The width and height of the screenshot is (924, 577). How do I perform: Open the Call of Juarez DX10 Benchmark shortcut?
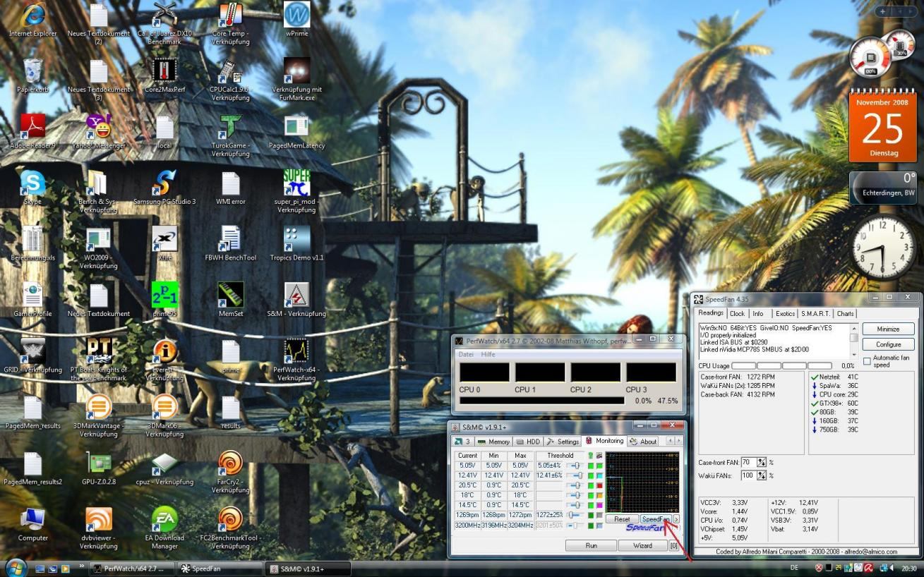click(x=164, y=23)
